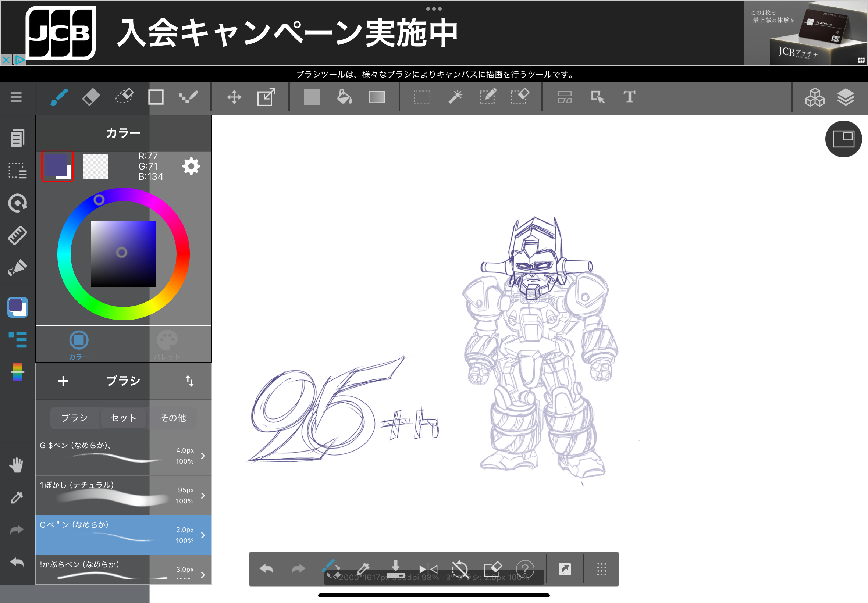Expand settings for 1ぼかし (ナチュラル) brush
Image resolution: width=868 pixels, height=603 pixels.
[203, 495]
